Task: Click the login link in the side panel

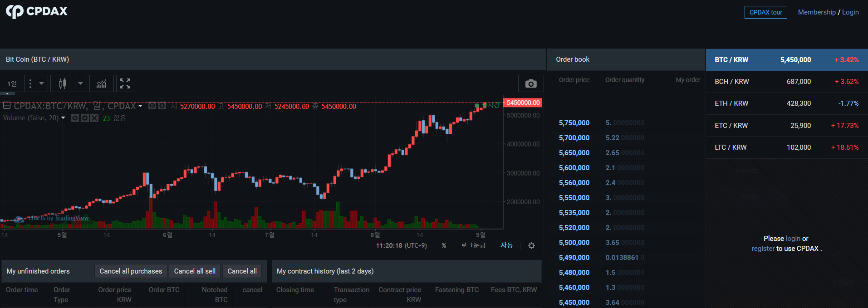Action: click(x=793, y=239)
